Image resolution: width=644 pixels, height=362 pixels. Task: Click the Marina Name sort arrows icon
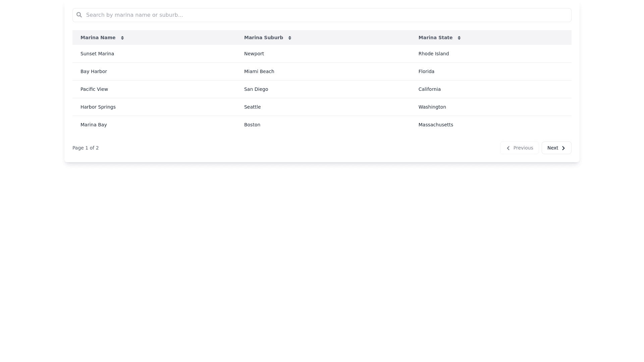point(122,38)
